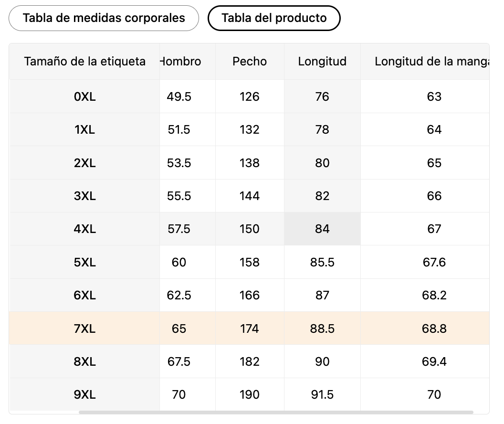504x424 pixels.
Task: Click the Hombro column header
Action: (181, 62)
